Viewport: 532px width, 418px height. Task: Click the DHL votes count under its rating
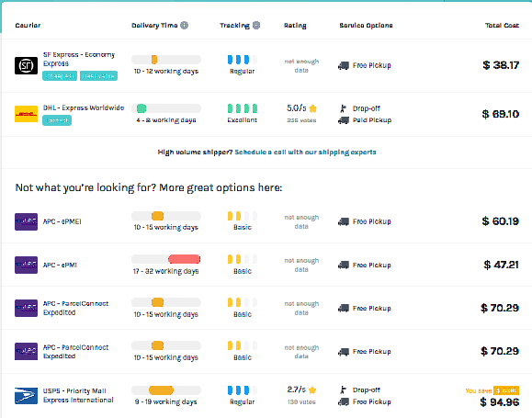[x=301, y=120]
